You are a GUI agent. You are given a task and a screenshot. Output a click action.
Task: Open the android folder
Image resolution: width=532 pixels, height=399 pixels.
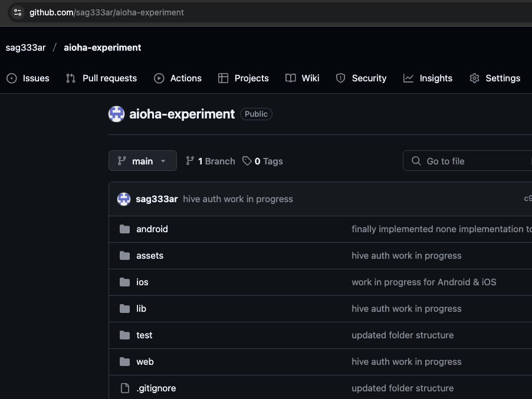pos(152,229)
